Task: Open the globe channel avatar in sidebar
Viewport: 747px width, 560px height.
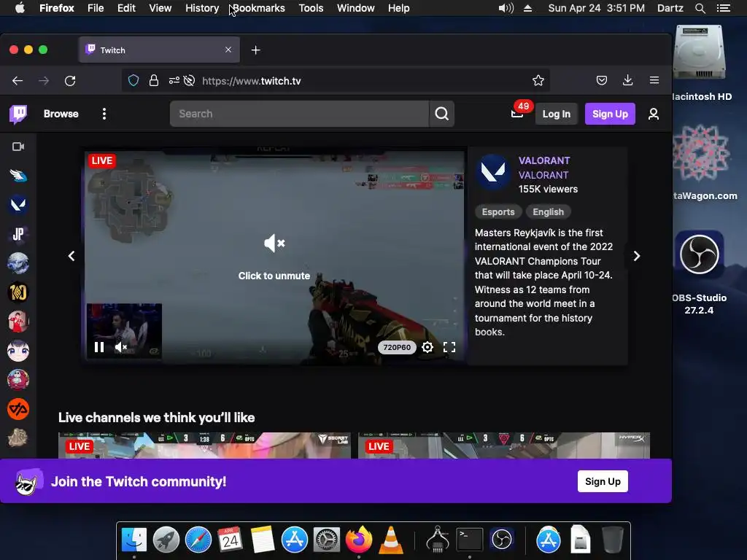Action: click(18, 262)
